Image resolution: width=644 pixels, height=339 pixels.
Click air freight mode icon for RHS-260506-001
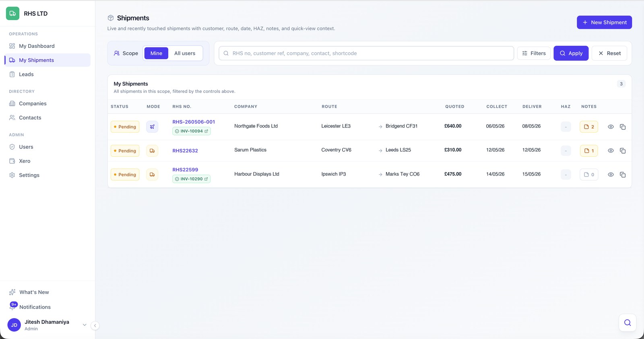click(152, 127)
